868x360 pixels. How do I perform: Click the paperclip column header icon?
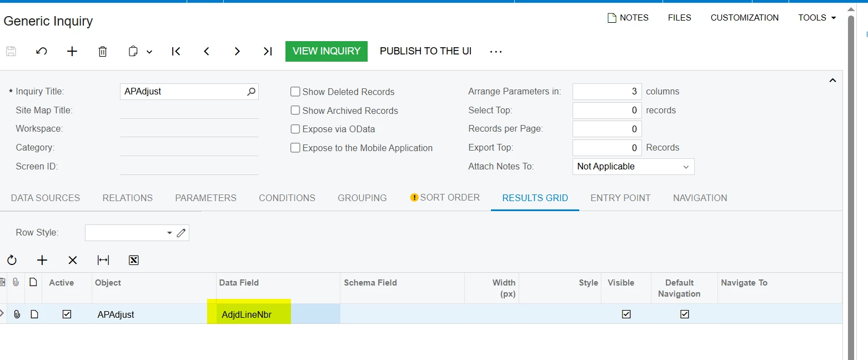click(x=16, y=282)
